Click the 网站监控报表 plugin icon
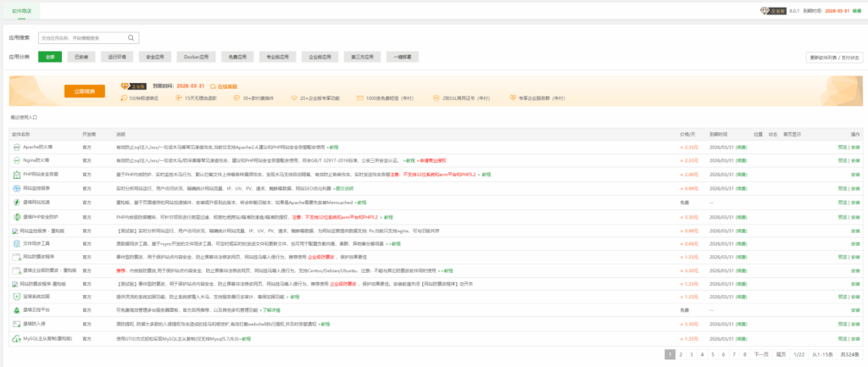Screen dimensions: 868x367 pos(16,187)
